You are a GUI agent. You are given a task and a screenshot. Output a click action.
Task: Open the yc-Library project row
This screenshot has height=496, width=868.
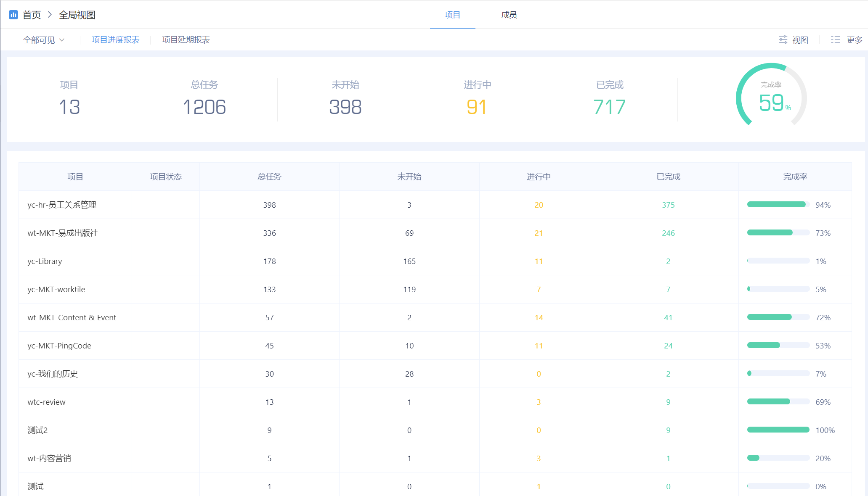tap(45, 261)
